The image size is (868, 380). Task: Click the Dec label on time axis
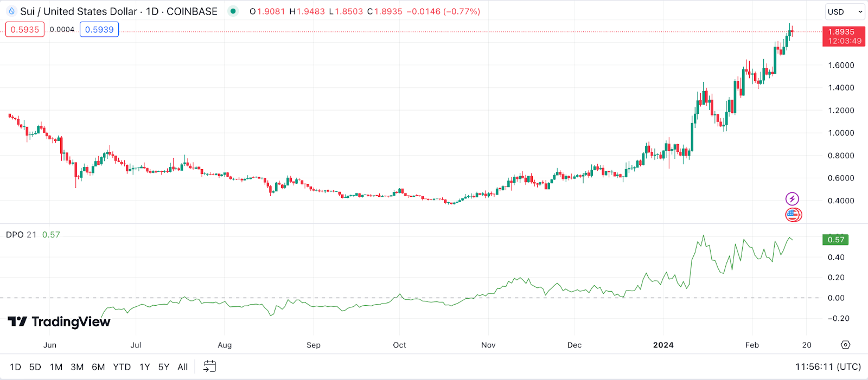(574, 345)
